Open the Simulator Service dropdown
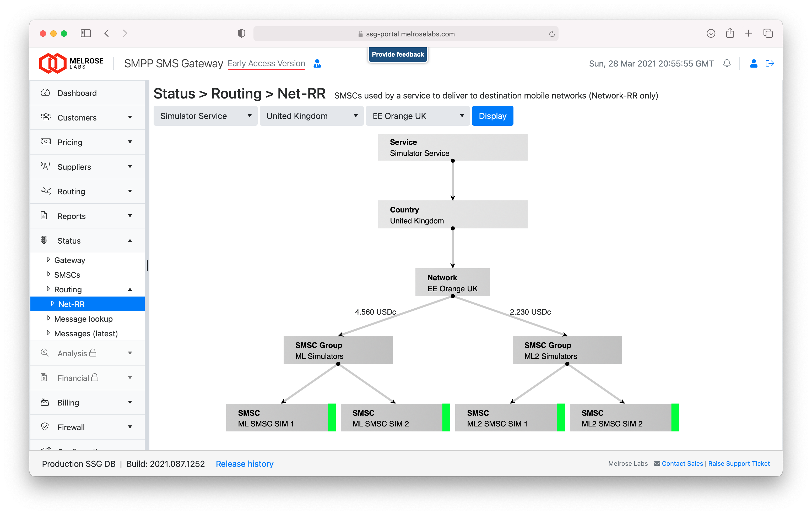812x515 pixels. 205,116
